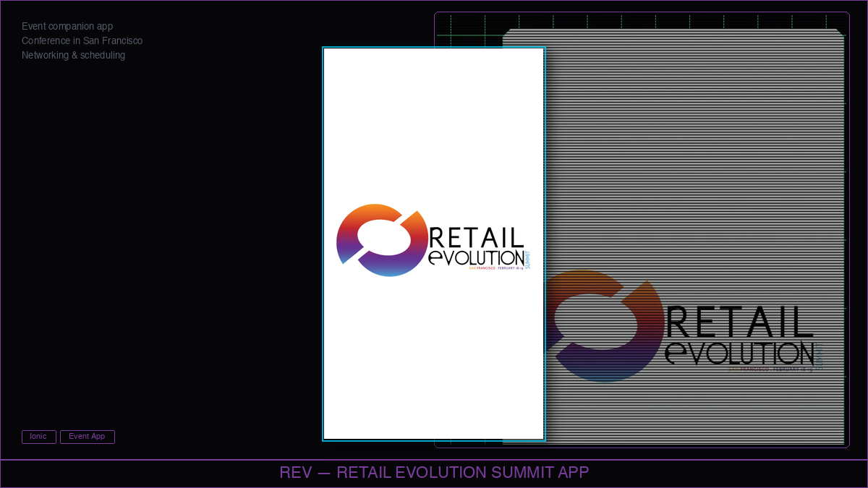
Task: Enable the cyan-highlighted phone screen selection
Action: 434,244
